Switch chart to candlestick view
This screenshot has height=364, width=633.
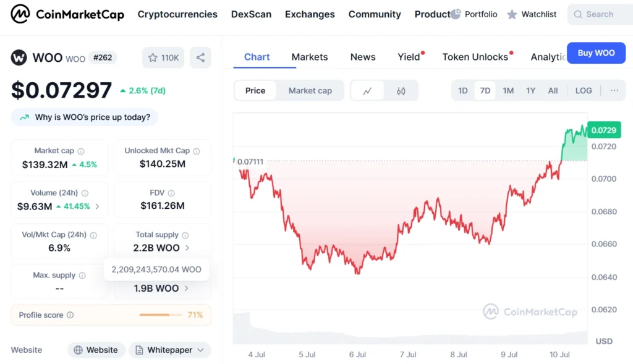(x=401, y=90)
